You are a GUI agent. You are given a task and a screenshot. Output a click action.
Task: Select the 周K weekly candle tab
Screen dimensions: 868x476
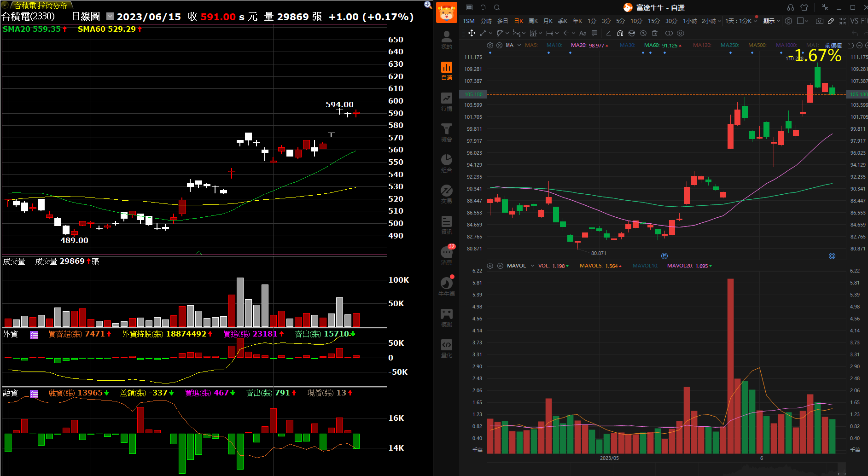pyautogui.click(x=533, y=21)
